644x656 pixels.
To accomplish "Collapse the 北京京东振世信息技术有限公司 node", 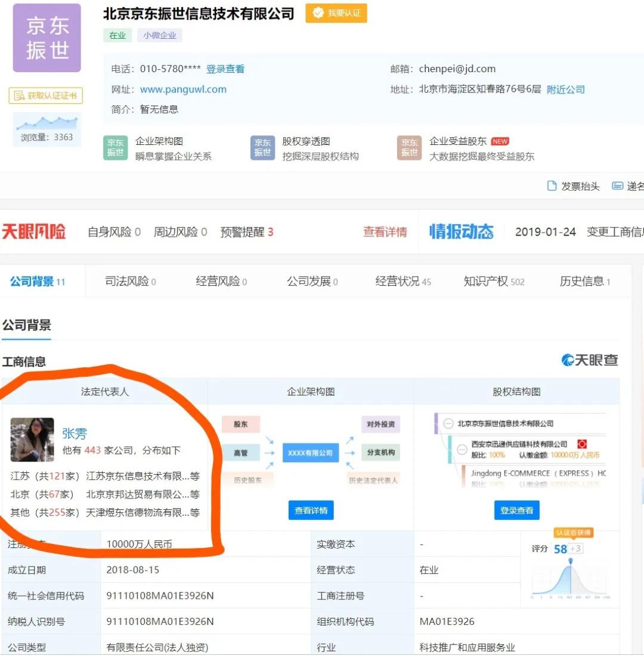I will click(x=448, y=425).
